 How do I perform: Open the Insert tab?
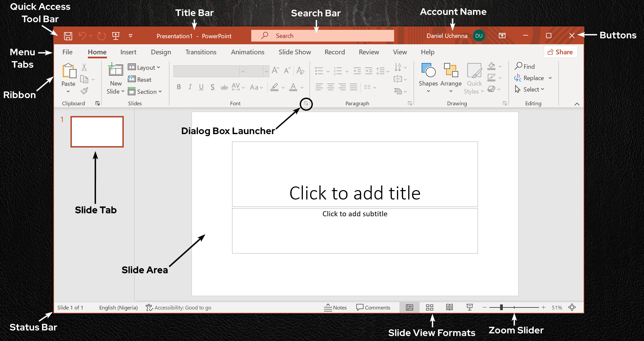point(128,52)
